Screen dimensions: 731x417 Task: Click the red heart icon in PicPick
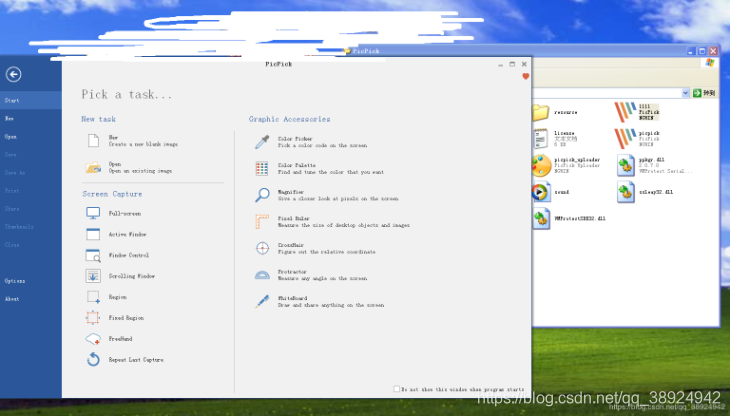point(525,76)
